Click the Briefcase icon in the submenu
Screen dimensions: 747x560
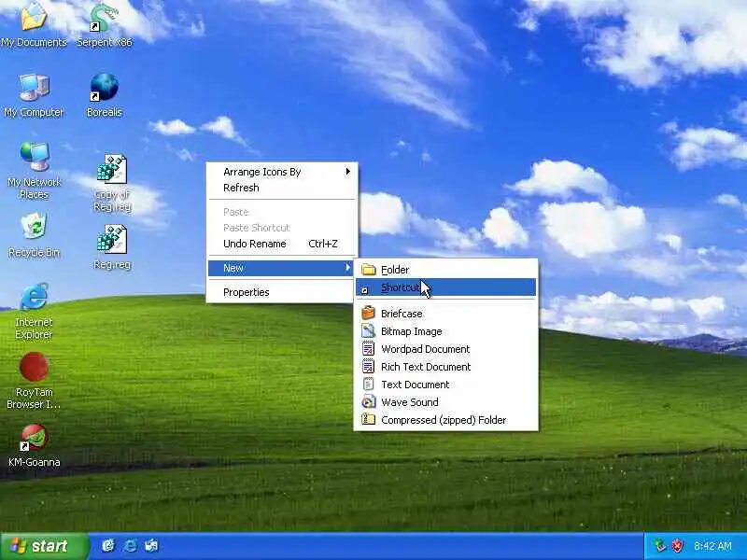pos(368,314)
